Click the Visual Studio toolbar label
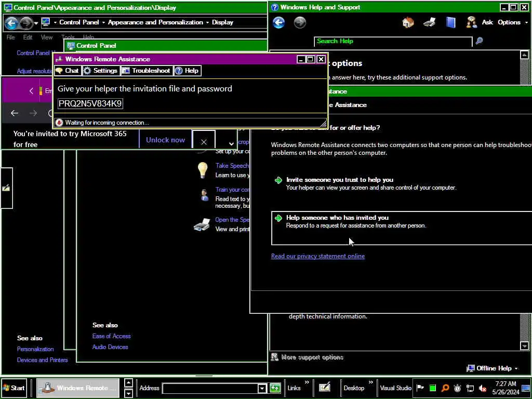The height and width of the screenshot is (399, 532). (x=395, y=388)
